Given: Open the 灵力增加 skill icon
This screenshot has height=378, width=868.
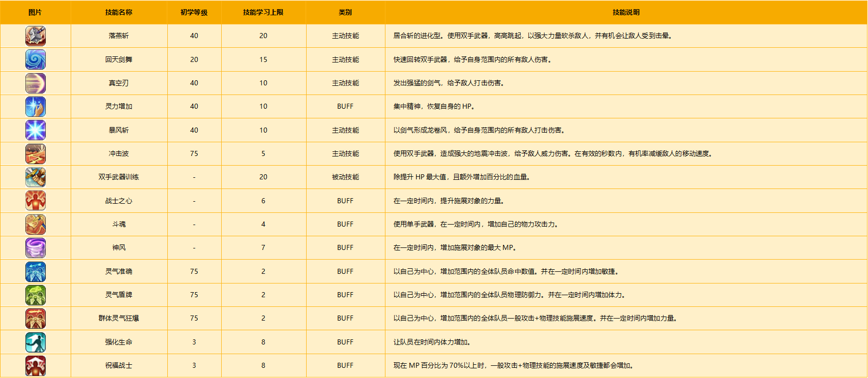Looking at the screenshot, I should [x=36, y=107].
